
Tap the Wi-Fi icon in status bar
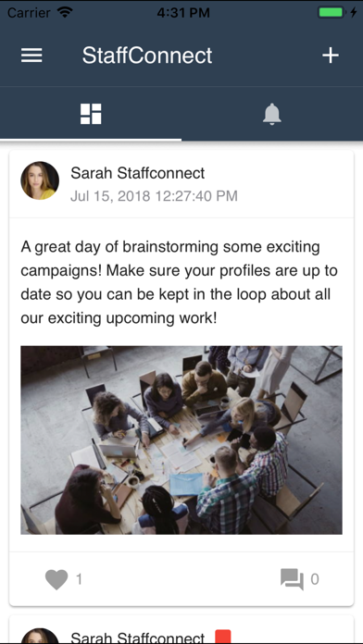[65, 12]
